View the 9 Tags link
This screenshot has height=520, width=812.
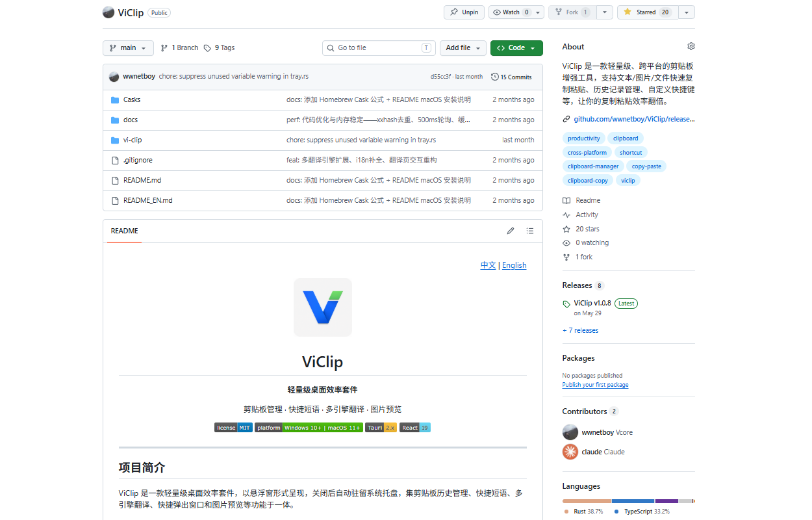219,48
